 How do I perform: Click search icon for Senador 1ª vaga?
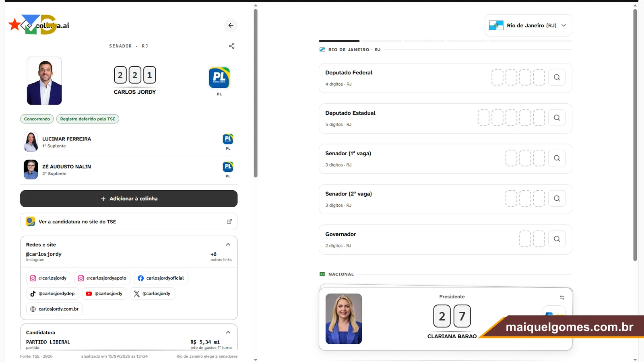pyautogui.click(x=557, y=158)
